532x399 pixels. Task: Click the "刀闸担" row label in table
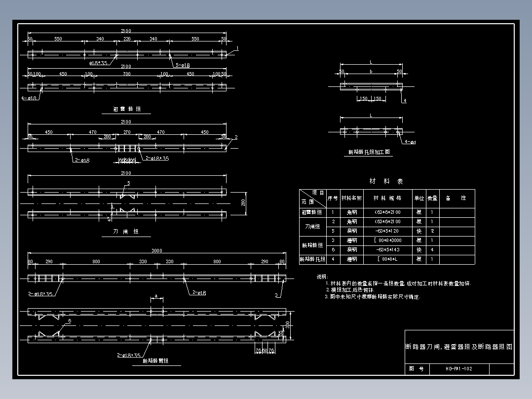[x=312, y=226]
